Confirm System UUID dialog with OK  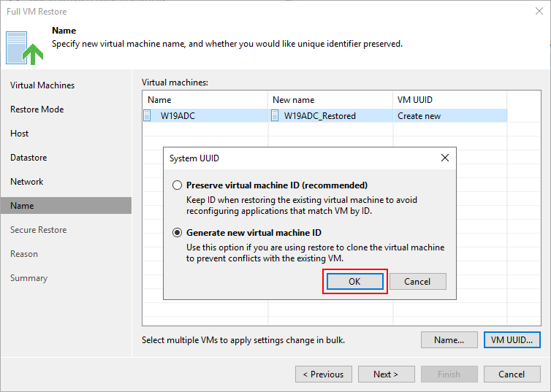[x=355, y=282]
